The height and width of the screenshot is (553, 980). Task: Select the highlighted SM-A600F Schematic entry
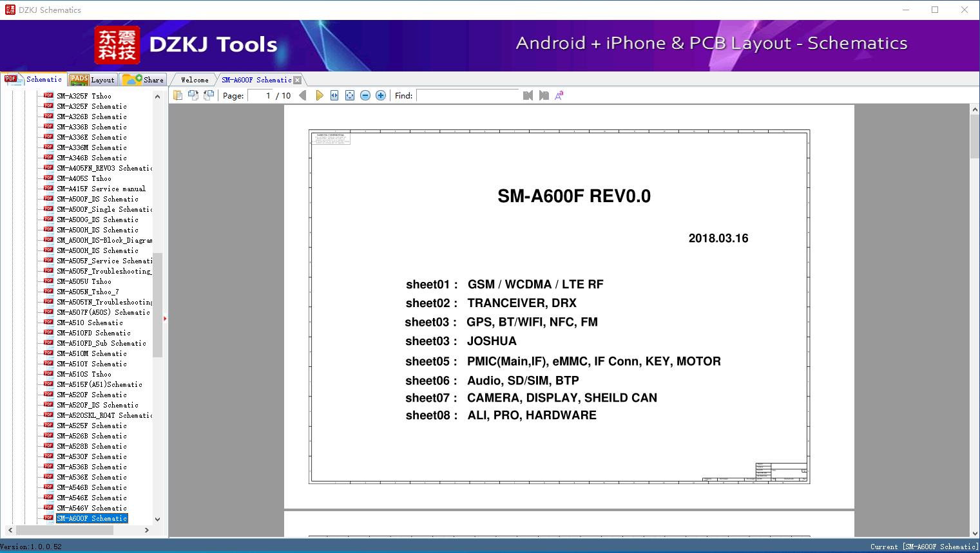(x=91, y=518)
